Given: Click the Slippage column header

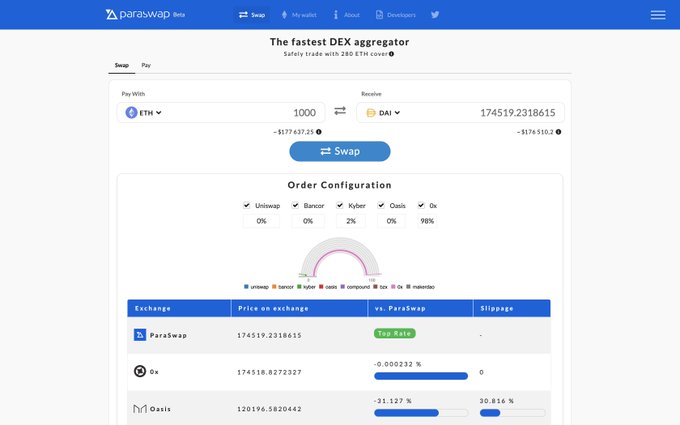Looking at the screenshot, I should 512,308.
